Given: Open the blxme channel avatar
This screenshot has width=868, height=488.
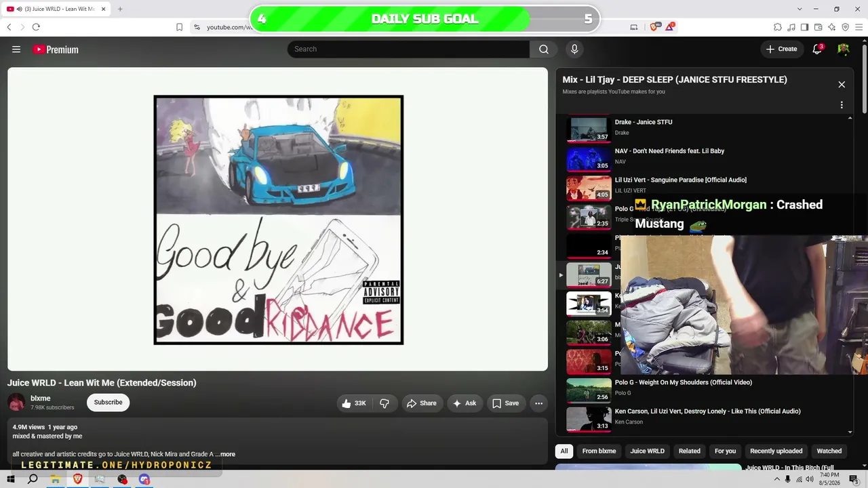Looking at the screenshot, I should coord(16,403).
